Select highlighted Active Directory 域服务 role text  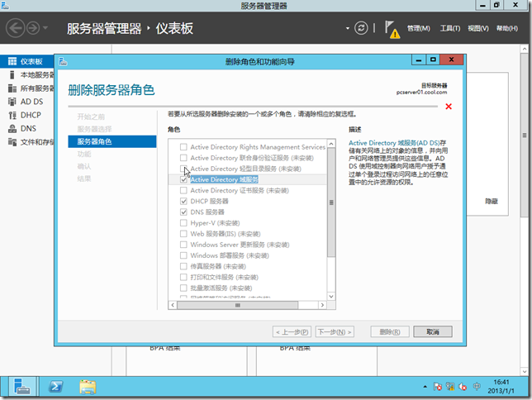coord(224,179)
